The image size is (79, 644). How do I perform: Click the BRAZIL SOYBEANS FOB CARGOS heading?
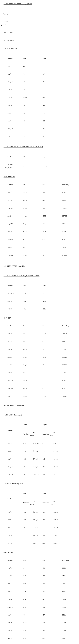click(23, 147)
